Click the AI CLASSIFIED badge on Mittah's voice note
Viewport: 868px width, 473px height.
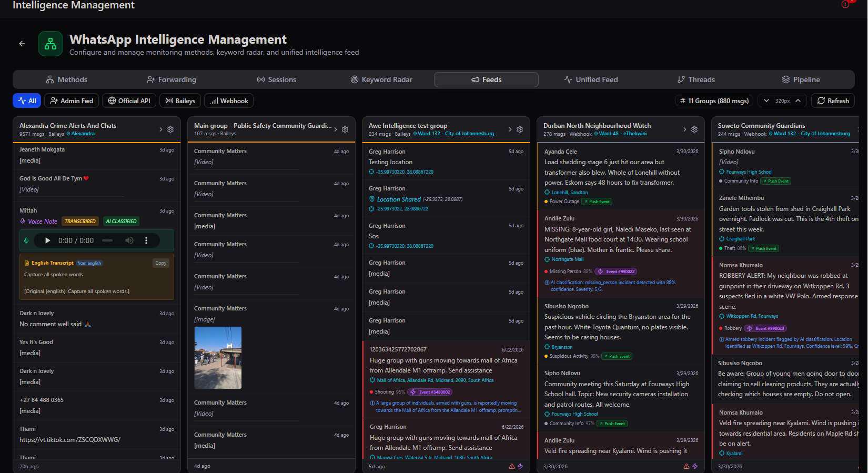click(x=121, y=222)
